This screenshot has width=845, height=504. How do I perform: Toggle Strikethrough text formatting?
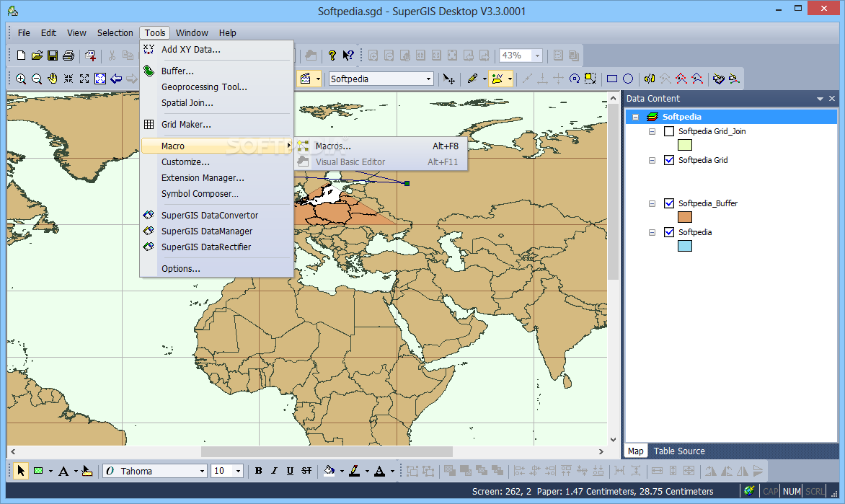tap(306, 471)
